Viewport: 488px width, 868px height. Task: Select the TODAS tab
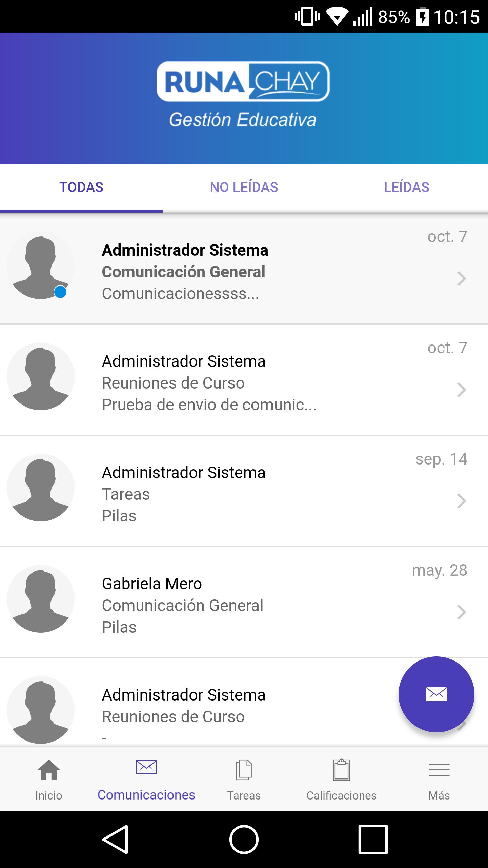(x=81, y=187)
